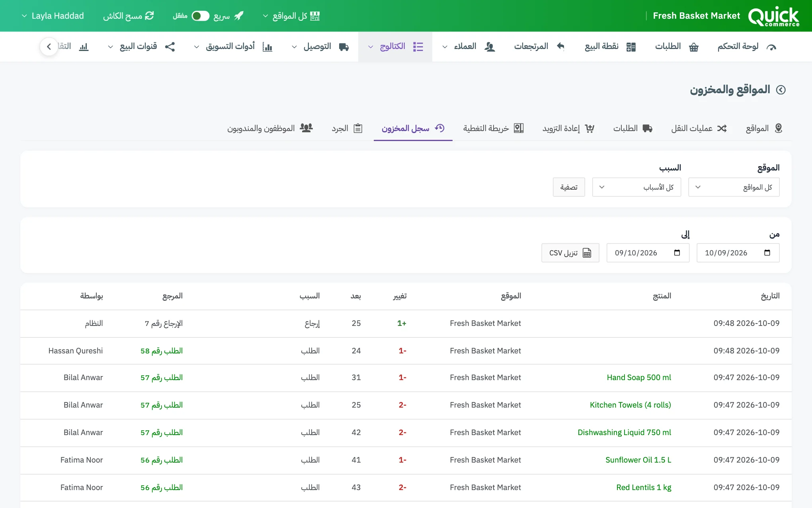The image size is (812, 508).
Task: Click the Quick commerce logo
Action: [x=773, y=16]
